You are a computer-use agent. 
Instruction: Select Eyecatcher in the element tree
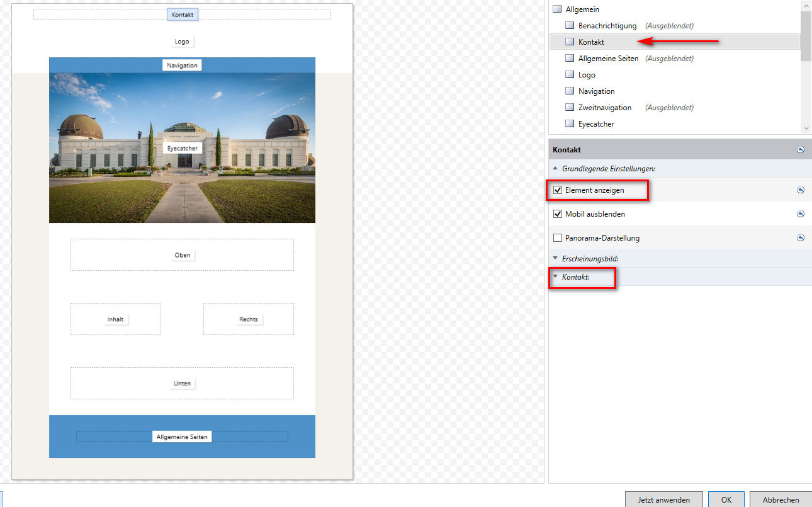596,124
